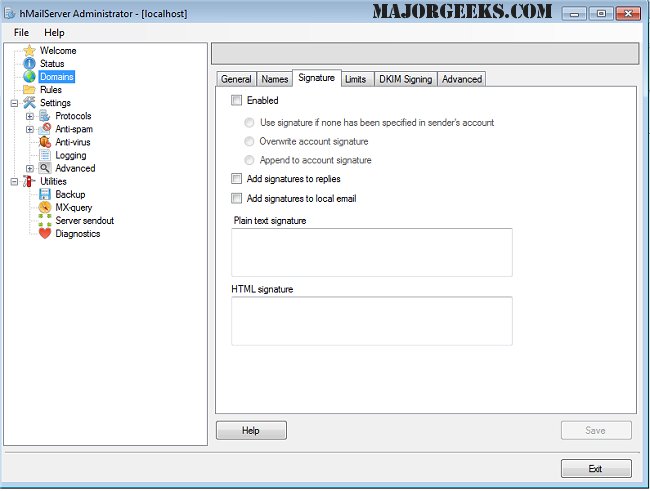
Task: Click the Advanced magnifier icon in tree
Action: pos(45,168)
